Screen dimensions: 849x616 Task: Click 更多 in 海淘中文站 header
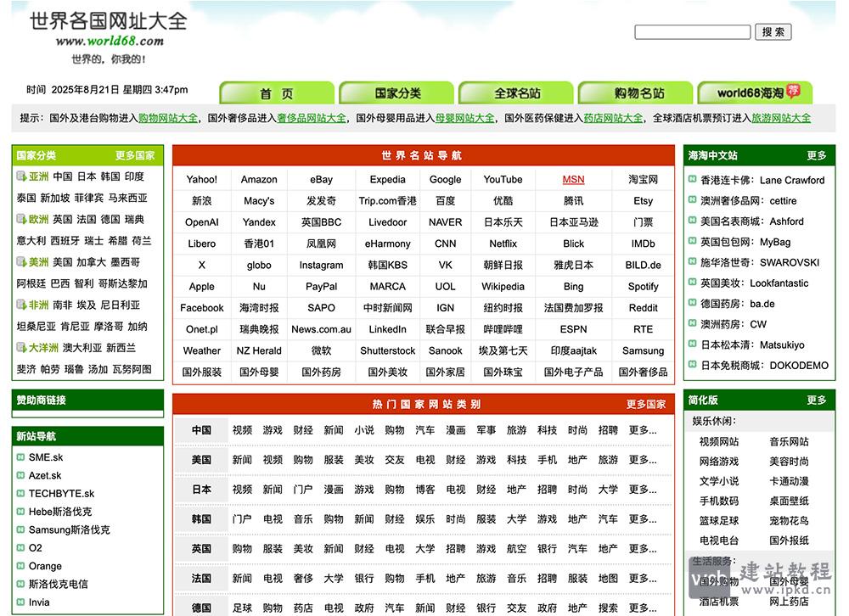pos(817,155)
